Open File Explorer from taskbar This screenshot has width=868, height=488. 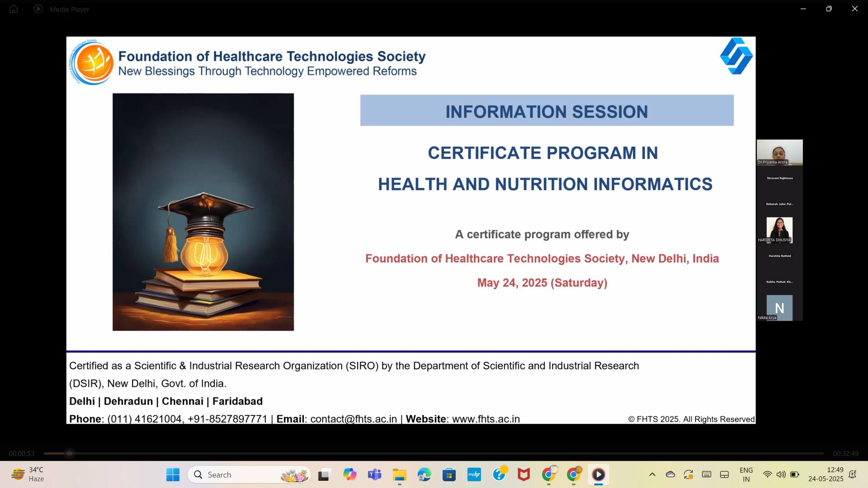[400, 474]
